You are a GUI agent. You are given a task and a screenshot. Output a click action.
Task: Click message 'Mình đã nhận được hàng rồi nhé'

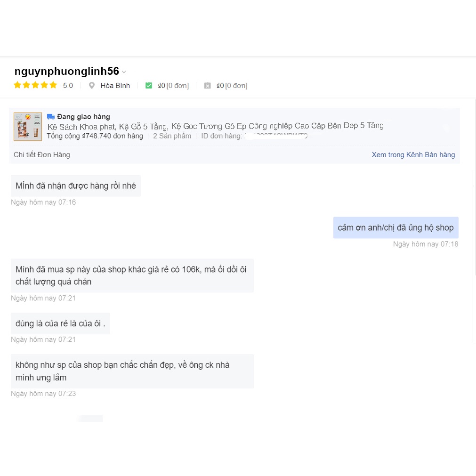(x=76, y=186)
